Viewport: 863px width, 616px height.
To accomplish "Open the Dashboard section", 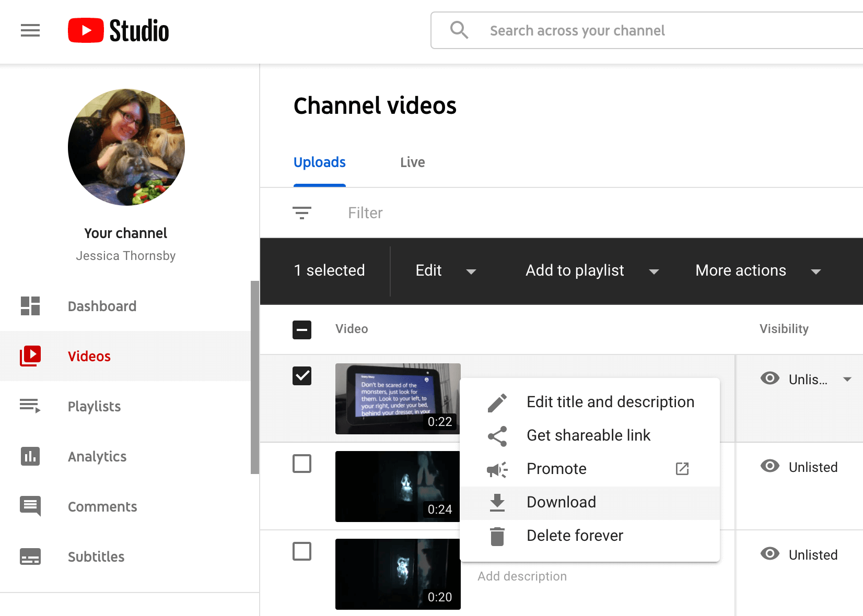I will [102, 306].
